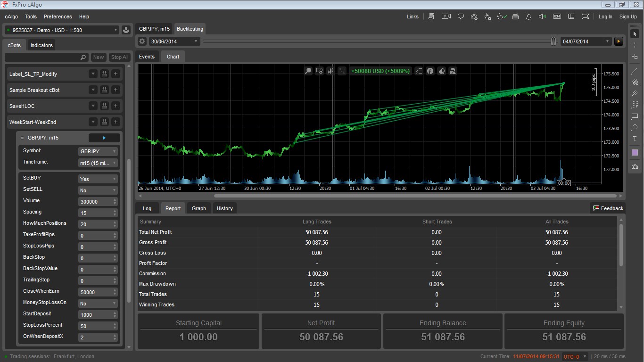Open the SetBUY Yes dropdown

pos(98,179)
